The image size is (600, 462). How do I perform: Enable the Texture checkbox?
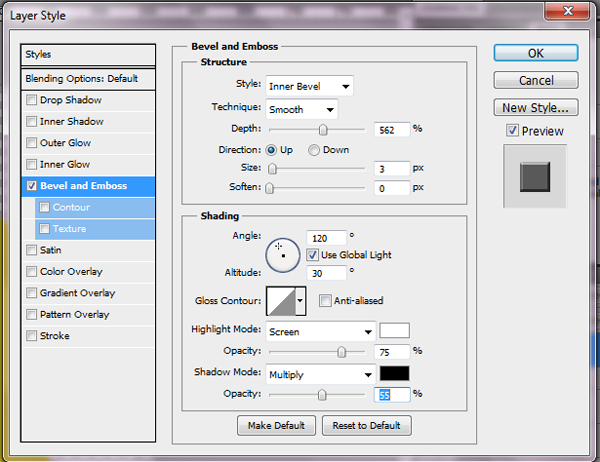[x=44, y=229]
